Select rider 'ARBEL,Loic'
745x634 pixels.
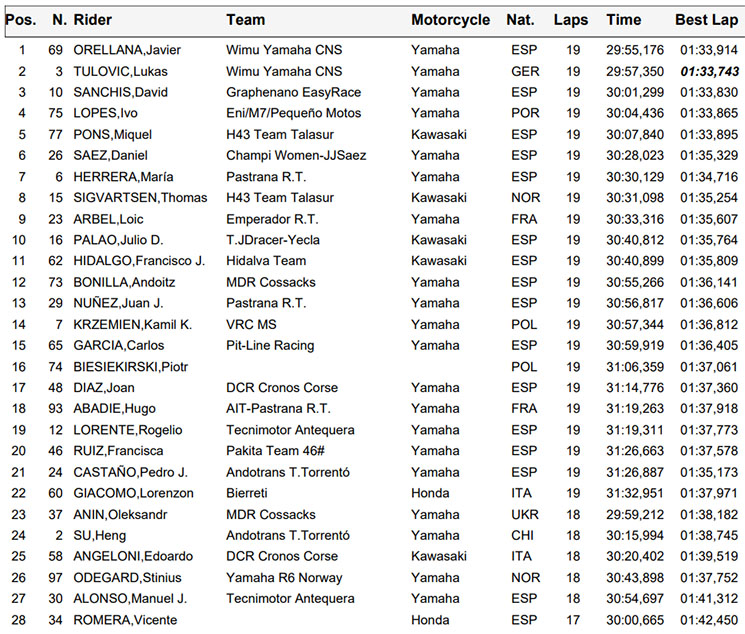[108, 219]
